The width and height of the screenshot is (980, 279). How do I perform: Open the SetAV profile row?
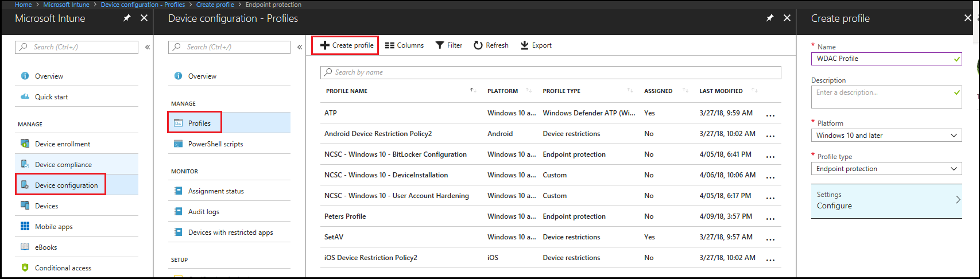pos(334,237)
